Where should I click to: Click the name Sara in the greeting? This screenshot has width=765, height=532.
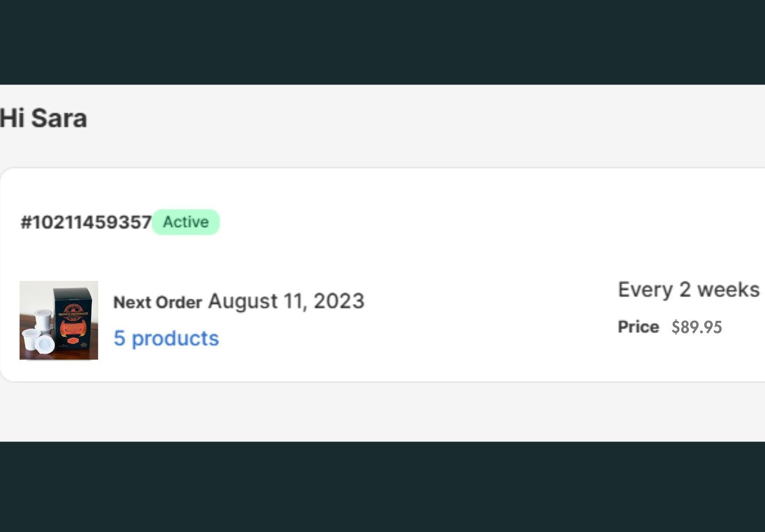tap(59, 118)
